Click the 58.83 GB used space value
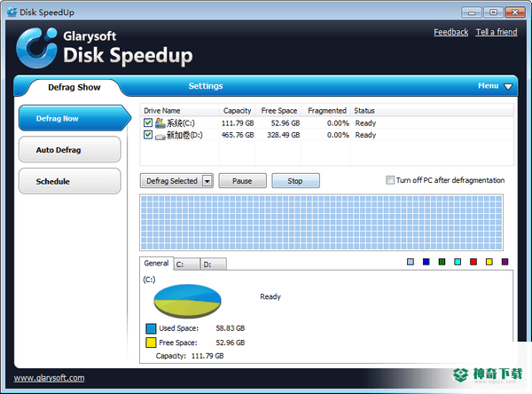The width and height of the screenshot is (532, 394). [231, 328]
